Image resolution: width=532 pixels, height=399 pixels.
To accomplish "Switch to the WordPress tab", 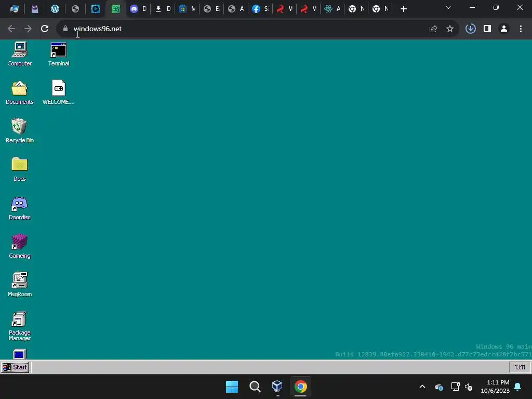I will (55, 9).
